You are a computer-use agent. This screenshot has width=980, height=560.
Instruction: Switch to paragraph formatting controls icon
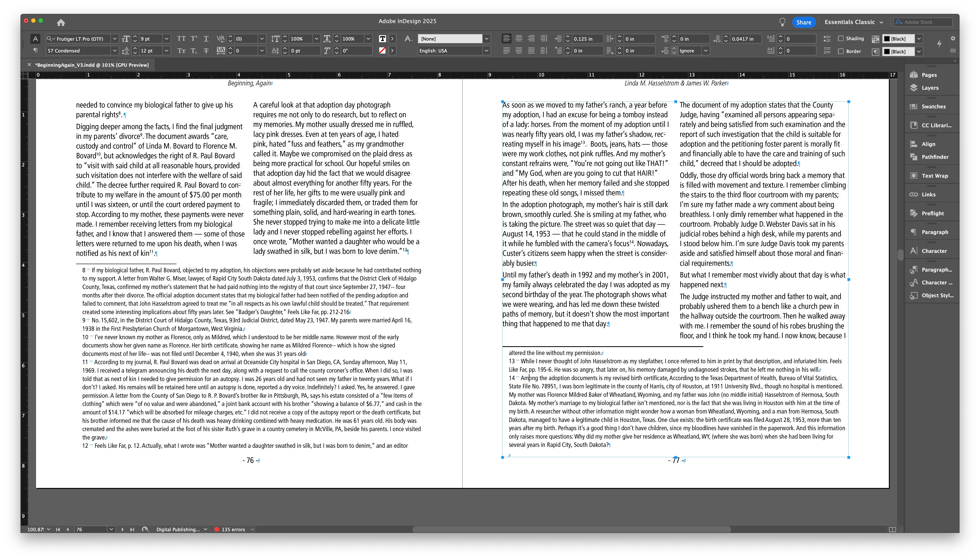pos(35,51)
